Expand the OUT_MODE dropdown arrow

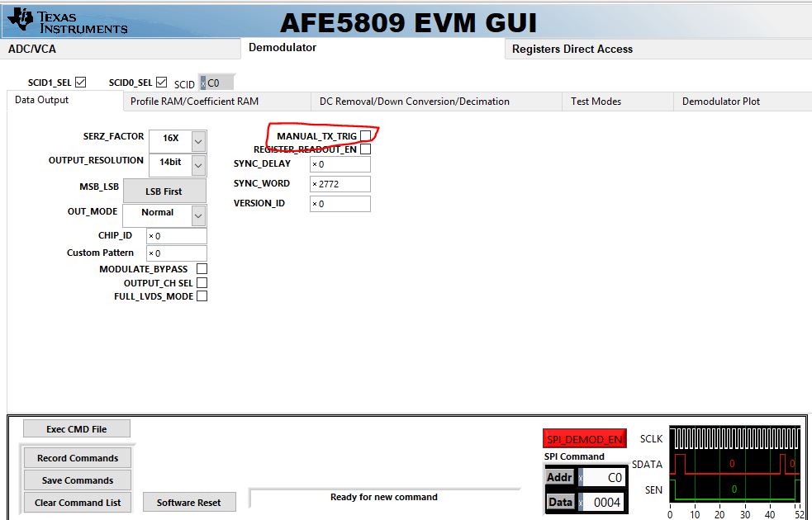[x=198, y=215]
